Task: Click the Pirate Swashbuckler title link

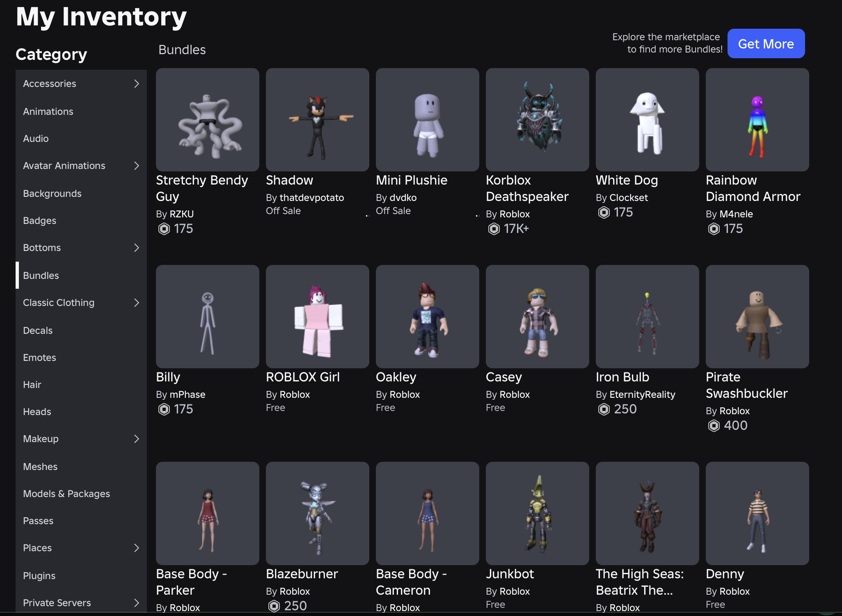Action: tap(747, 385)
